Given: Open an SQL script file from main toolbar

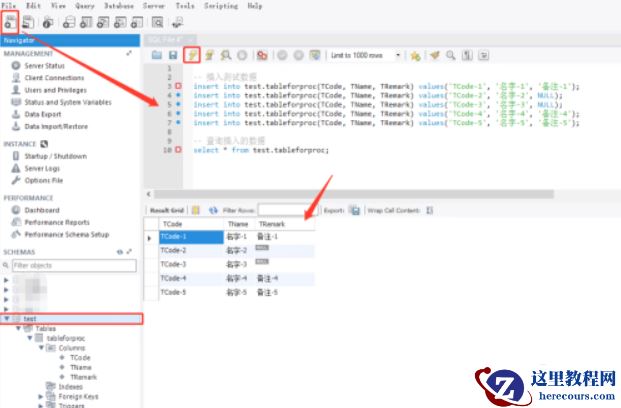Looking at the screenshot, I should coord(28,23).
